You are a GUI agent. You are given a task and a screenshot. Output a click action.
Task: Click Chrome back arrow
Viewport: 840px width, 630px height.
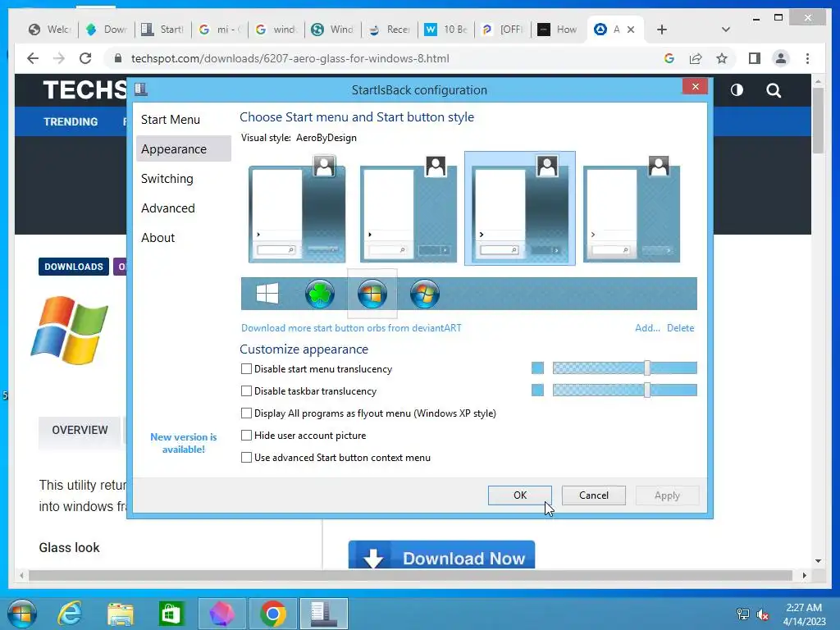pos(33,58)
